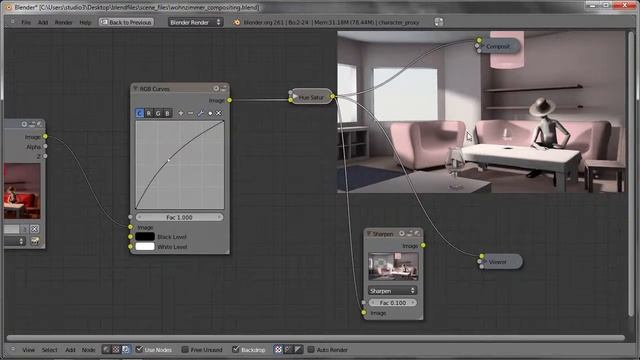Open Black Level color swatch

click(145, 237)
